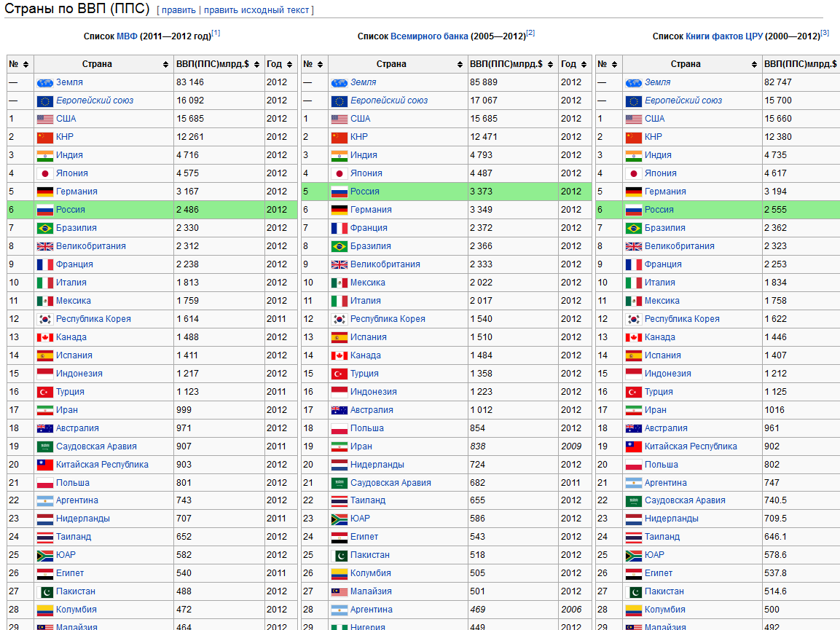Open Малайзия link in World Bank list
The width and height of the screenshot is (840, 630).
tap(371, 592)
